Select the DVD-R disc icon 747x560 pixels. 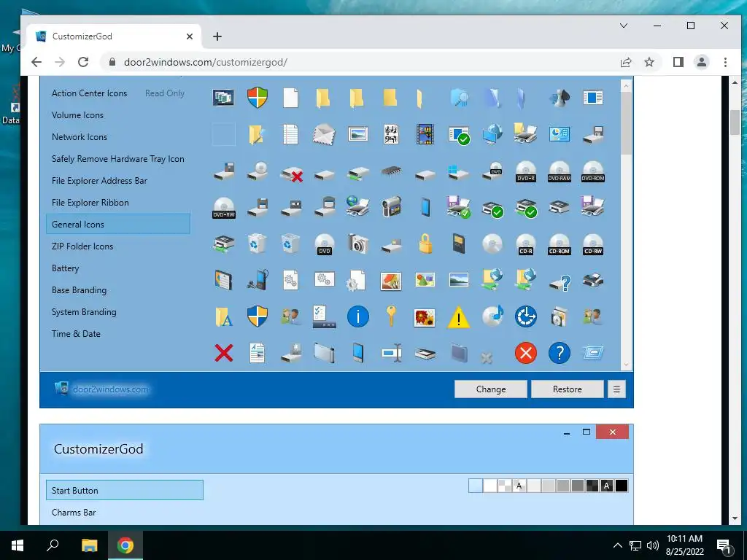tap(526, 171)
